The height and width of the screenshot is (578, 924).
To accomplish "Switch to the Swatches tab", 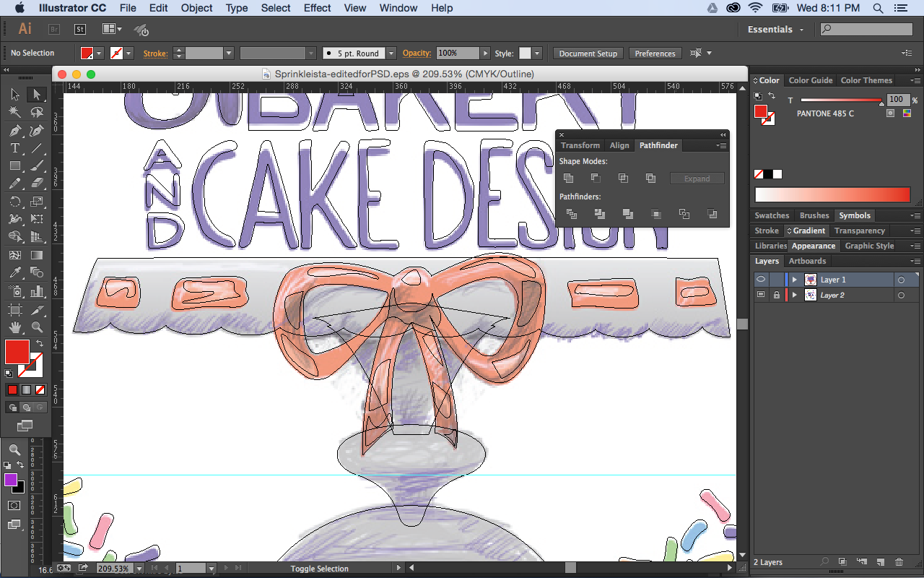I will [772, 215].
